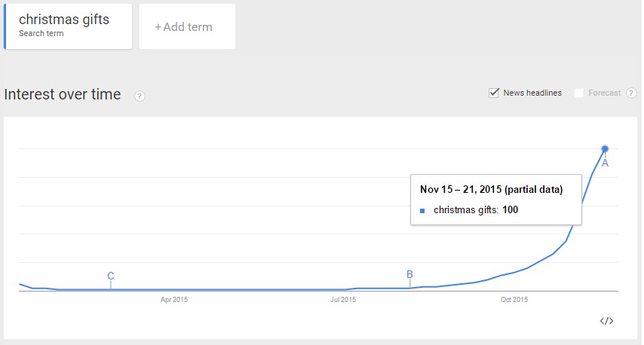Viewport: 644px width, 345px height.
Task: Click the Interest over time heading
Action: point(63,94)
